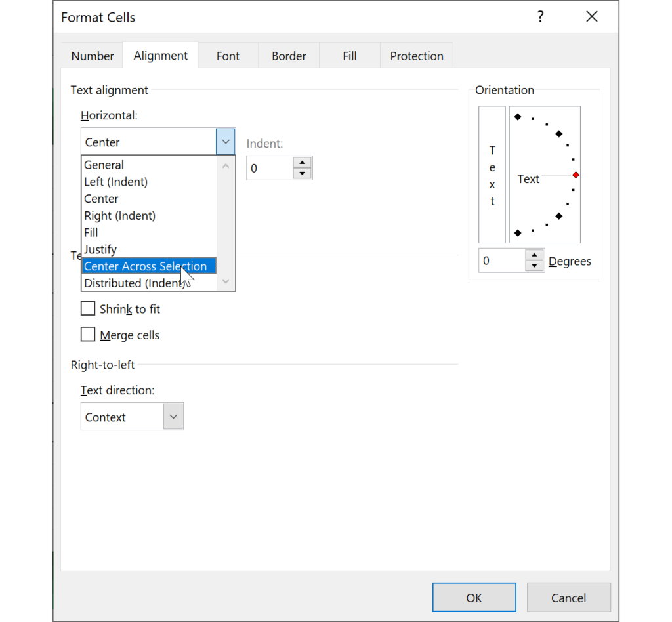
Task: Decrease Degrees with the down spinner arrow
Action: [x=535, y=266]
